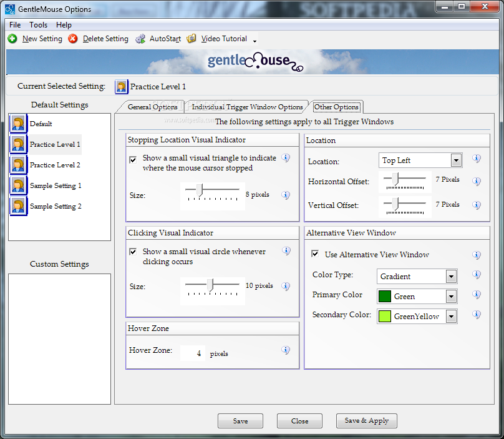Image resolution: width=504 pixels, height=439 pixels.
Task: Switch to Individual Trigger Window Options tab
Action: tap(247, 107)
